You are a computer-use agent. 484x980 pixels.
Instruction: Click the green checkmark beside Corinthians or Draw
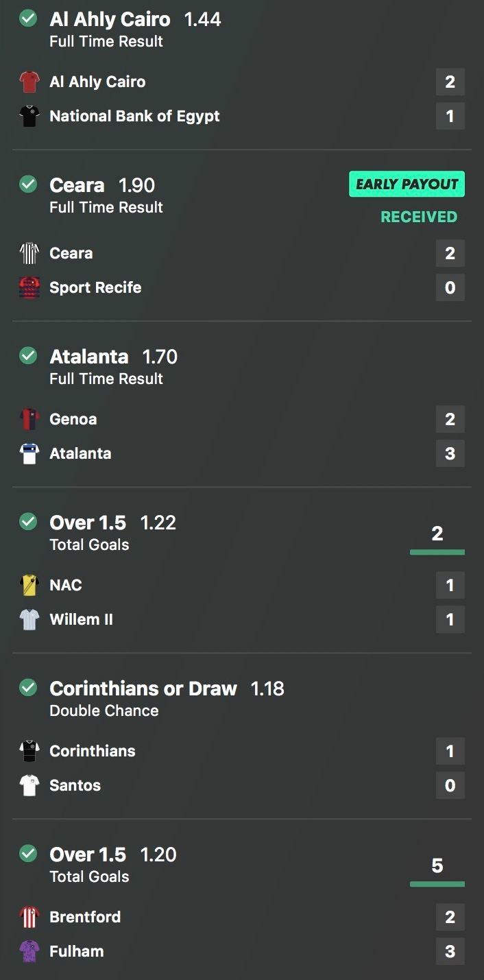pyautogui.click(x=28, y=688)
